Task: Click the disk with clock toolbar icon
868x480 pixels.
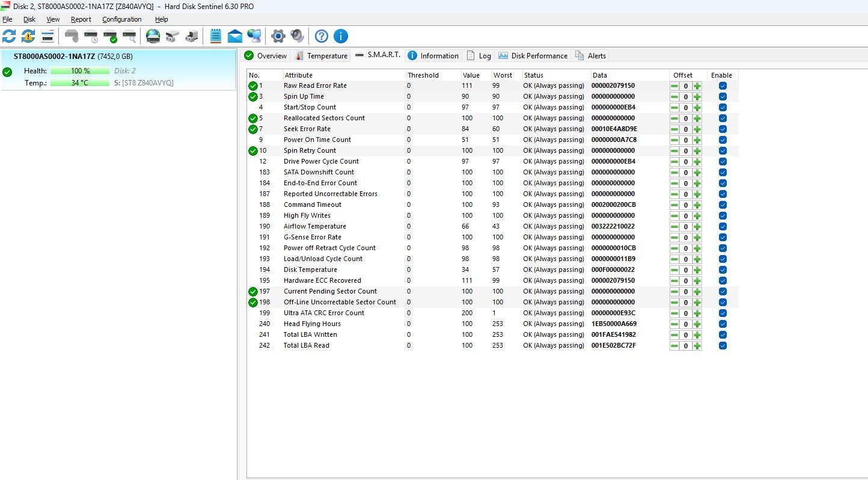Action: [x=91, y=36]
